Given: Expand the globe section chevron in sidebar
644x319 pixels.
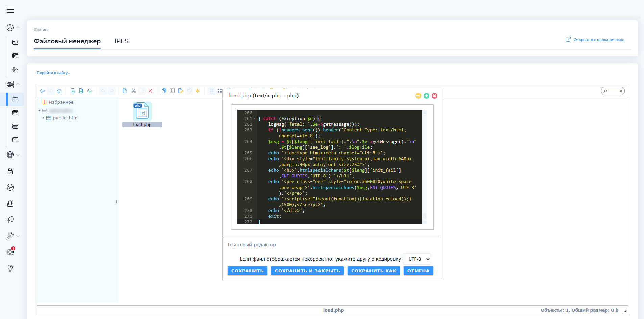Looking at the screenshot, I should (18, 155).
